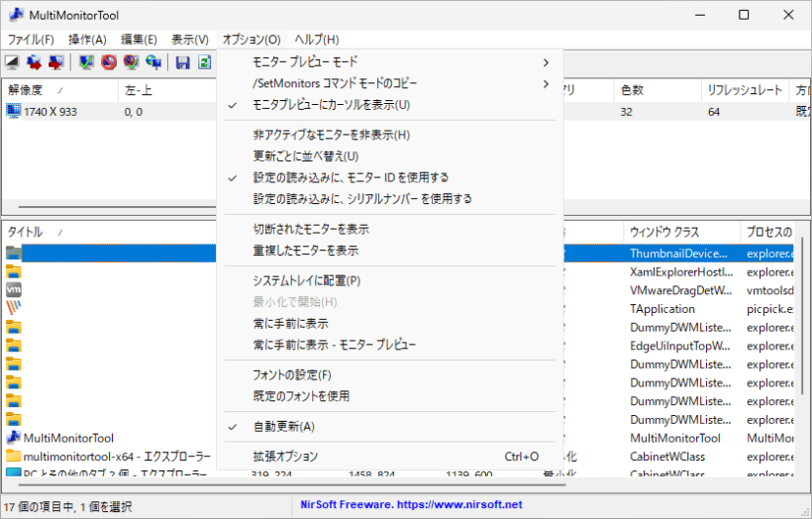This screenshot has width=812, height=519.
Task: Enable 重複したモニターを表示 option
Action: click(389, 251)
